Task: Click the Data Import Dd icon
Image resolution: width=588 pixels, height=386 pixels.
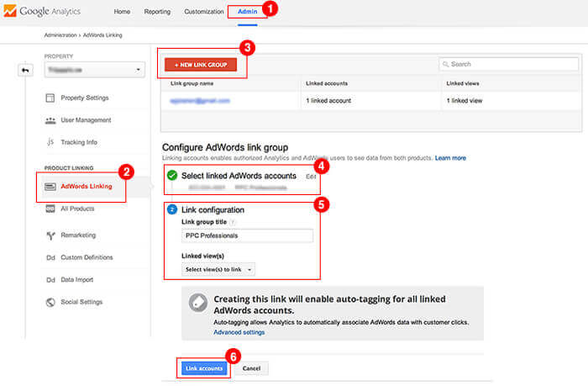Action: pyautogui.click(x=50, y=280)
